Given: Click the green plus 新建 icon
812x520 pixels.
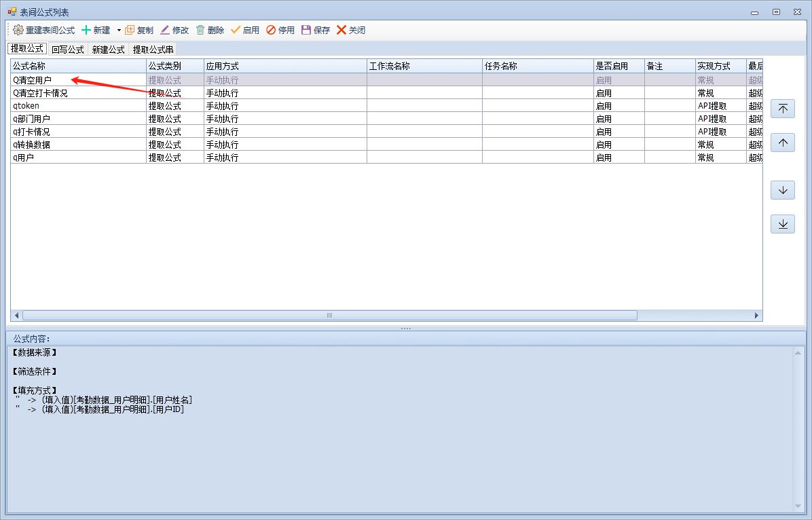Looking at the screenshot, I should click(86, 30).
